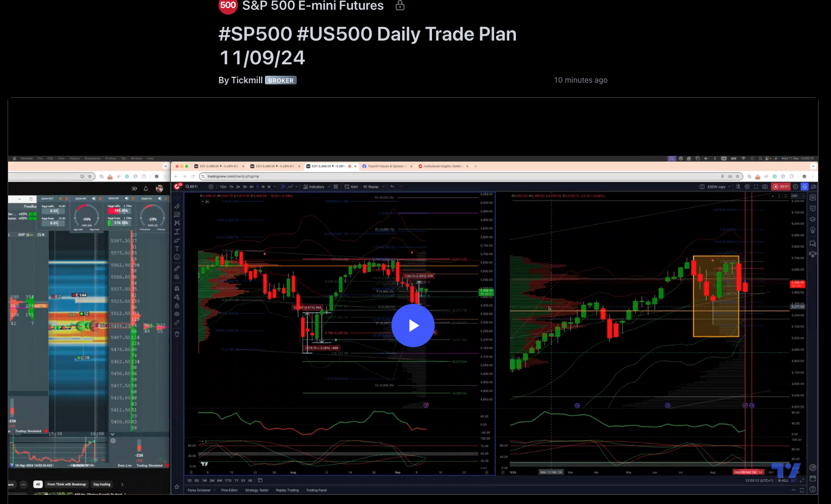
Task: Open the alerts clock icon in the right sidebar
Action: click(813, 208)
